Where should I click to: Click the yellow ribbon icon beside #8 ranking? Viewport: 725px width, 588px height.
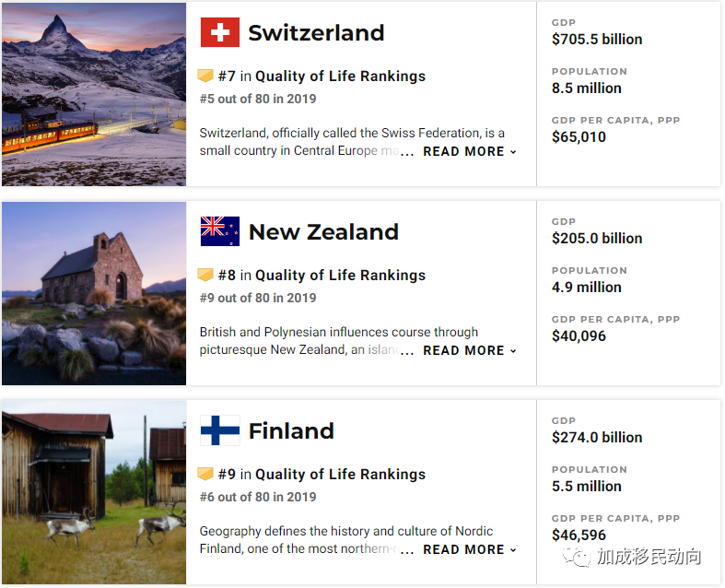[205, 275]
